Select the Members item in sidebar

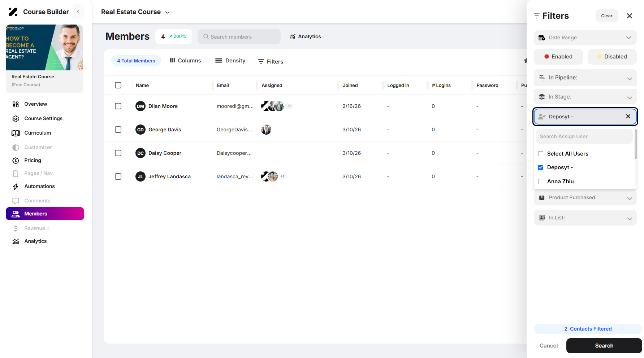(45, 214)
